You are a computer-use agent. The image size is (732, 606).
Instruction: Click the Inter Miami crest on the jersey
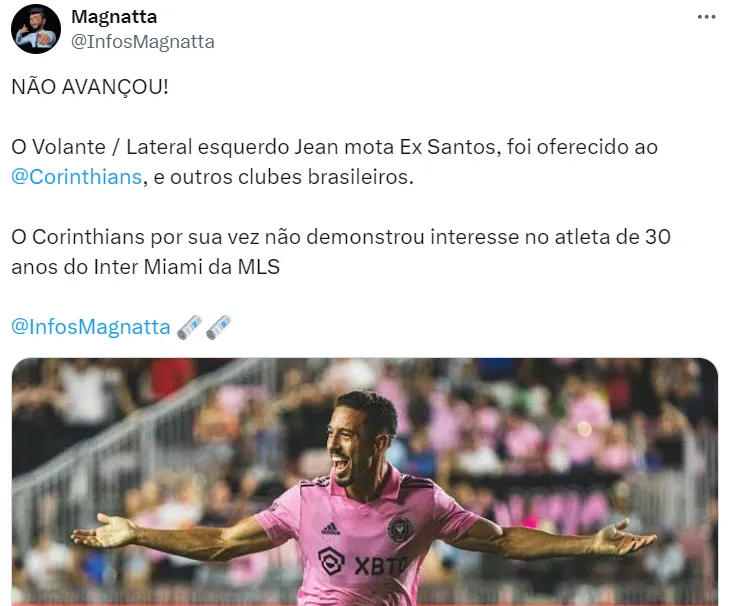[x=400, y=528]
